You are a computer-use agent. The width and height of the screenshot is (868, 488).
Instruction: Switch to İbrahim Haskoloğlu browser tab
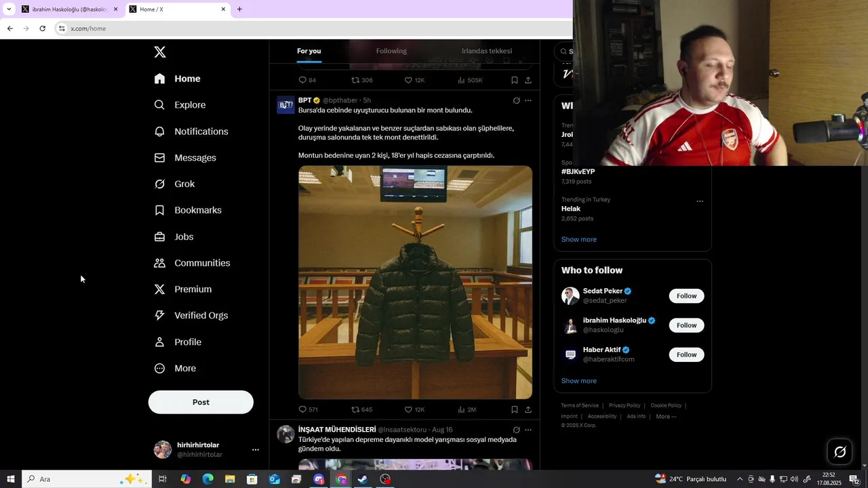(70, 9)
